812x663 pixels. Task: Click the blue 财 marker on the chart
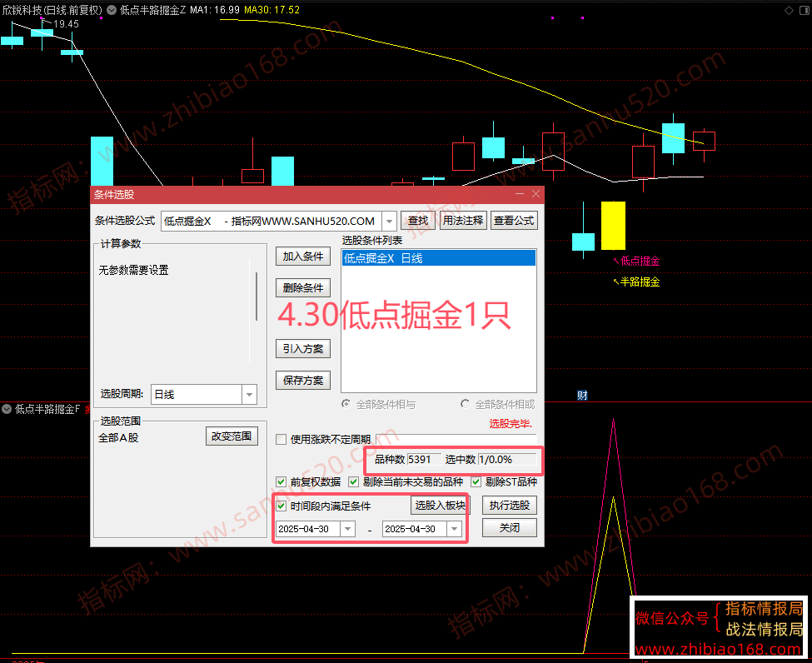point(583,396)
